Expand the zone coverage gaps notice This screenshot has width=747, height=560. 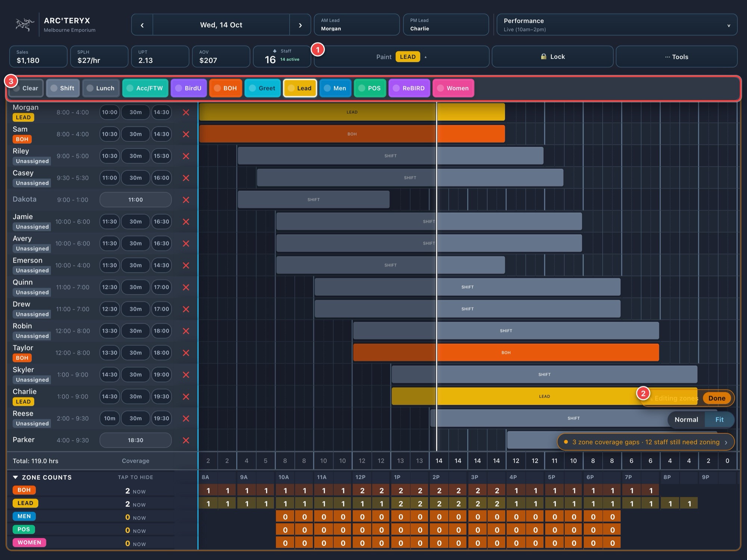coord(646,442)
